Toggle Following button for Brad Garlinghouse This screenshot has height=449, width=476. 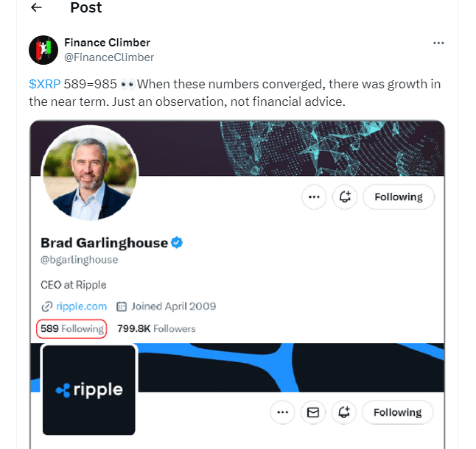[398, 197]
